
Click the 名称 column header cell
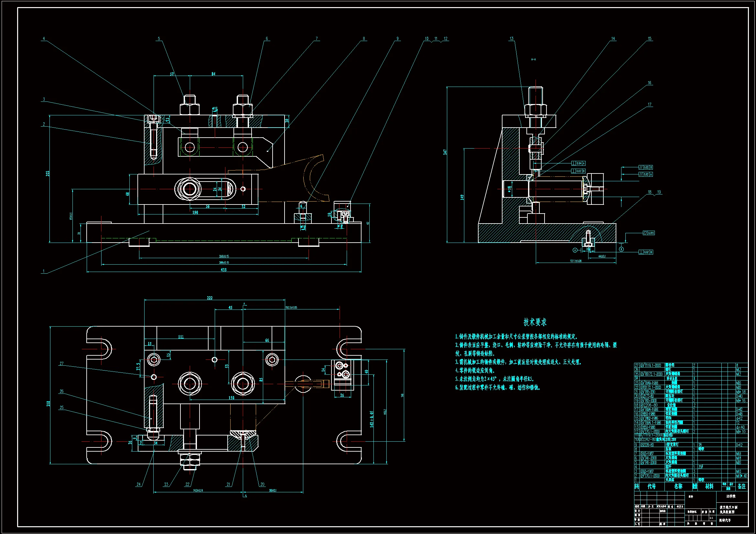click(678, 486)
